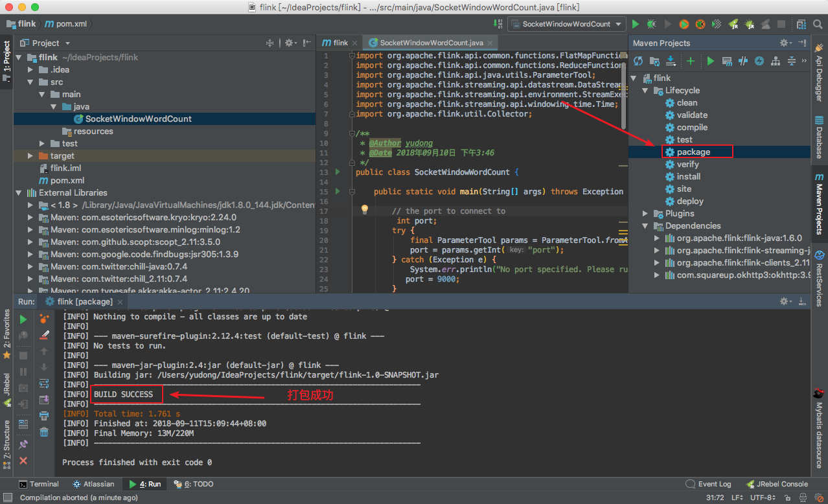Print the console output

(x=44, y=416)
